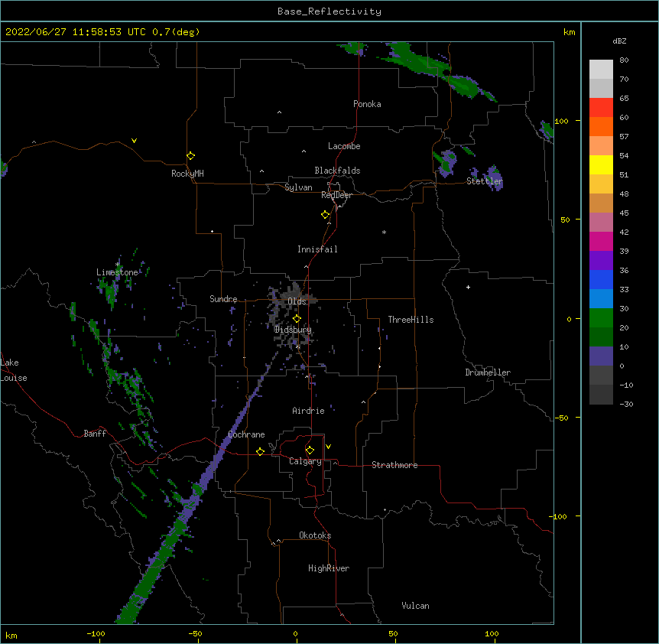Click the Okotoks city label
659x644 pixels.
point(315,535)
